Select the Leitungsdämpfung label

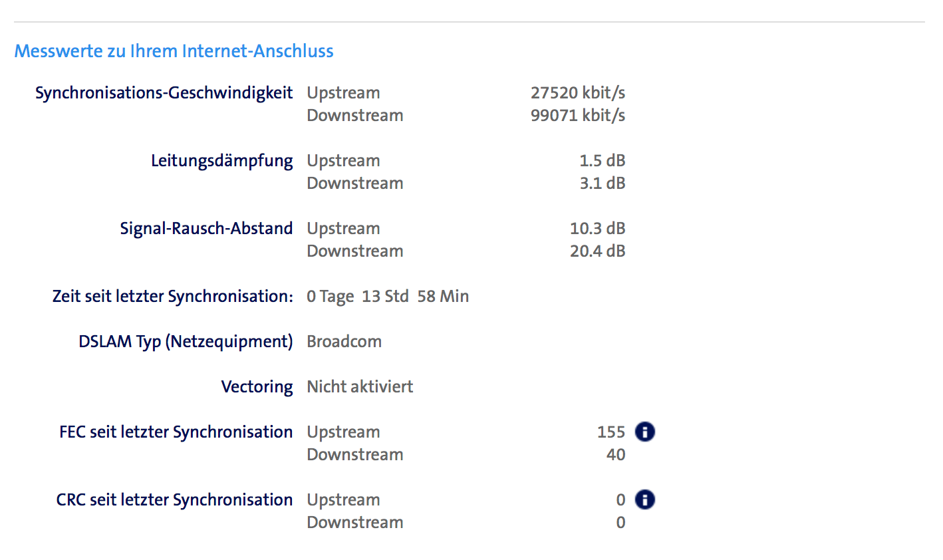[x=221, y=160]
